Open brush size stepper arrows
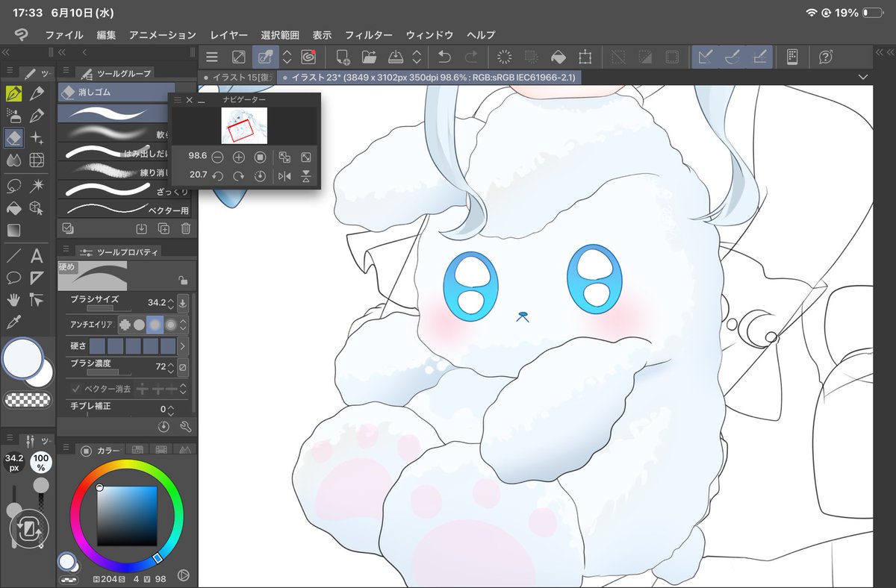The width and height of the screenshot is (896, 588). [x=171, y=303]
